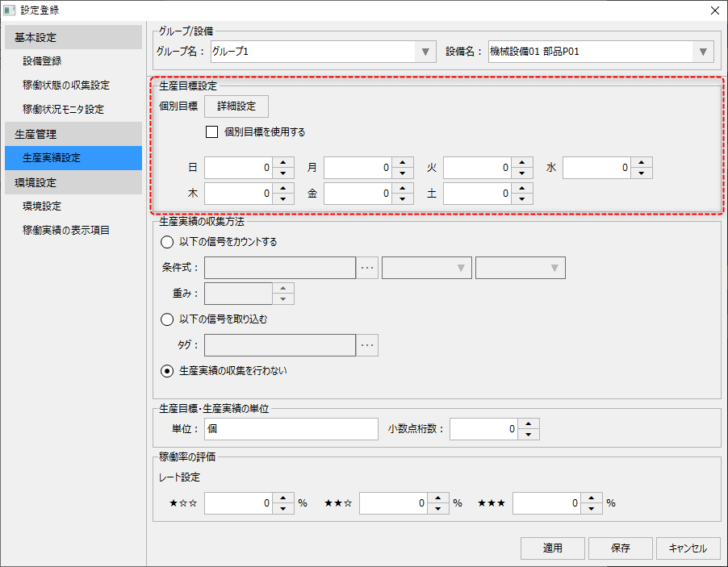Click the down arrow on the 水 target field
This screenshot has height=567, width=728.
[641, 172]
